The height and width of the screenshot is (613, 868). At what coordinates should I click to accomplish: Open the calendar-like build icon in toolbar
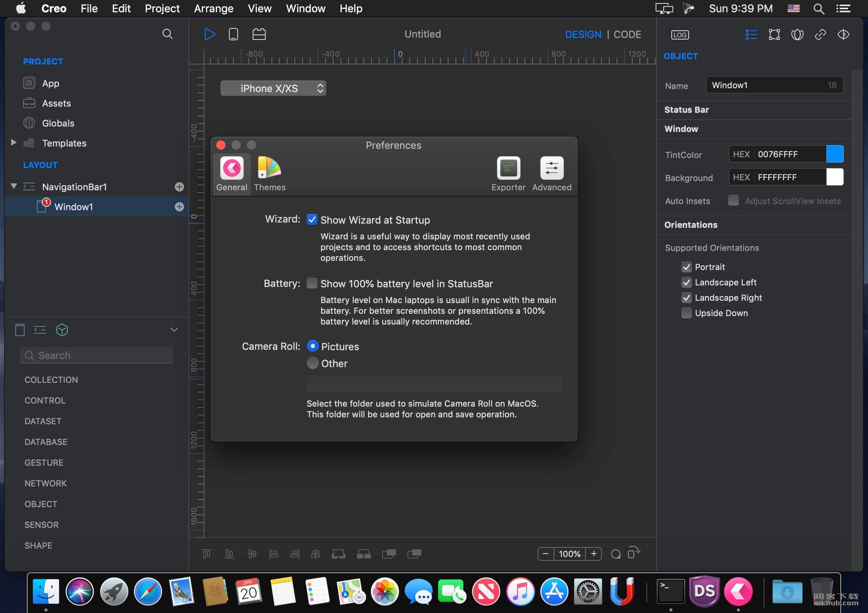point(259,34)
